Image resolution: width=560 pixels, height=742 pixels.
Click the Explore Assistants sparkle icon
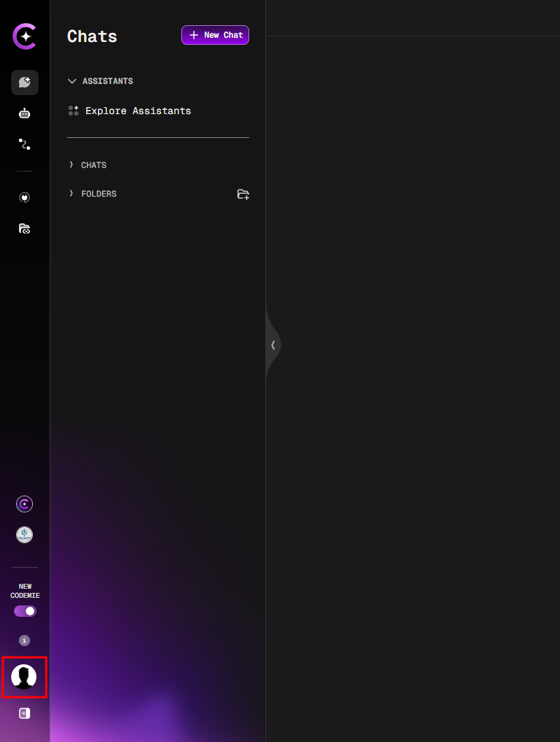pos(73,110)
